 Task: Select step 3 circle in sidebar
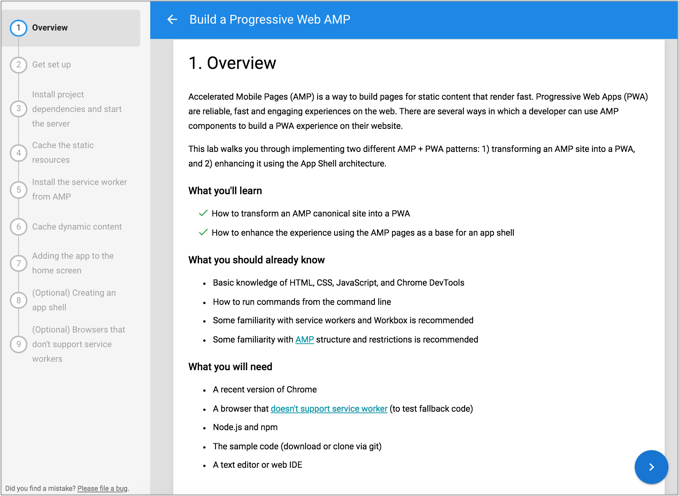click(x=18, y=109)
